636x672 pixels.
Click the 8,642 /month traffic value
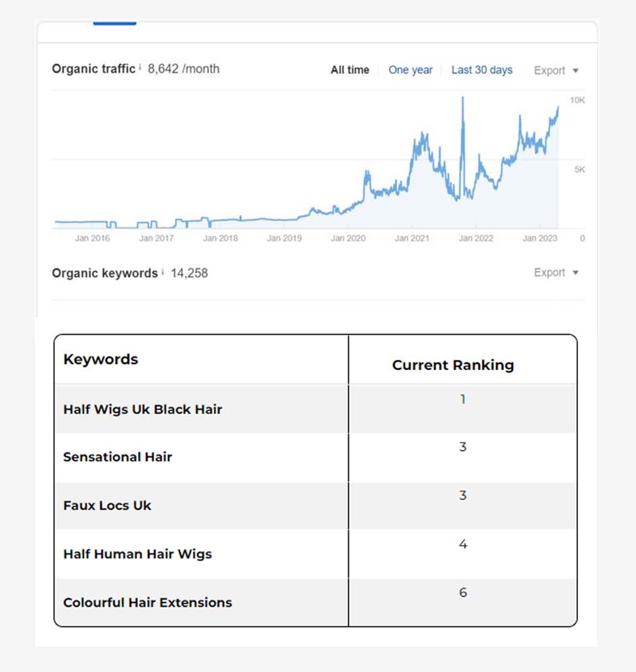pyautogui.click(x=184, y=69)
